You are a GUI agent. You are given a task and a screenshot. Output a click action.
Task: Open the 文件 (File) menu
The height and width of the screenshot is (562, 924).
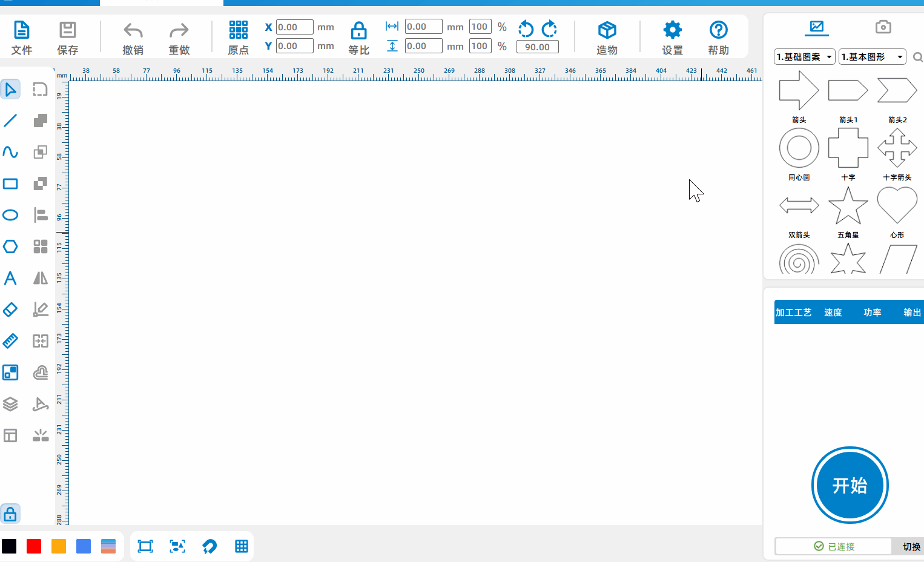point(21,38)
